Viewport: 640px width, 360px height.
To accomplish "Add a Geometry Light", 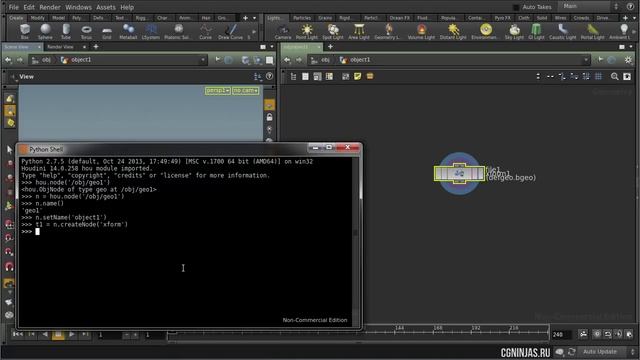I will tap(387, 31).
